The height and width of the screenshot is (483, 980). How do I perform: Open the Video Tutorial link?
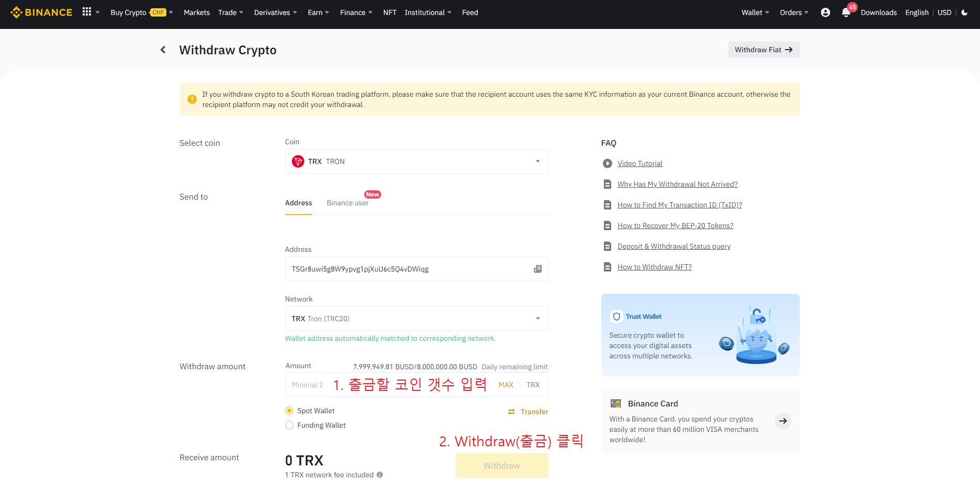[640, 163]
